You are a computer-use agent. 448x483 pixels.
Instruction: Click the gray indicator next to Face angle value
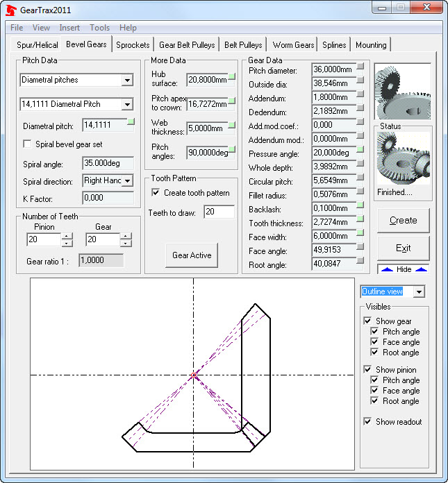[x=360, y=246]
